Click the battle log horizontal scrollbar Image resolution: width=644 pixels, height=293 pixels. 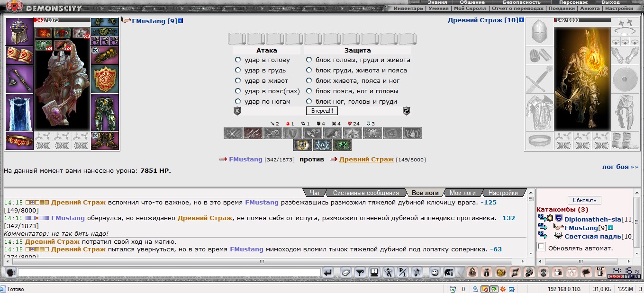click(261, 261)
